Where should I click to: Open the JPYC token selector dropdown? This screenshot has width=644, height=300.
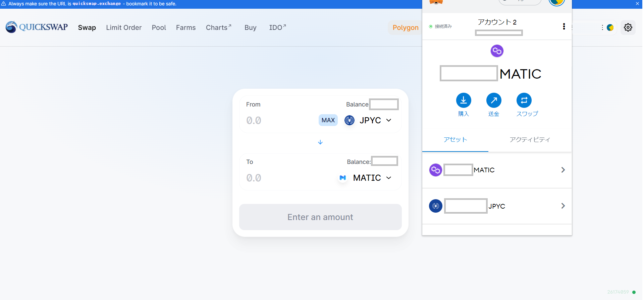[x=368, y=120]
